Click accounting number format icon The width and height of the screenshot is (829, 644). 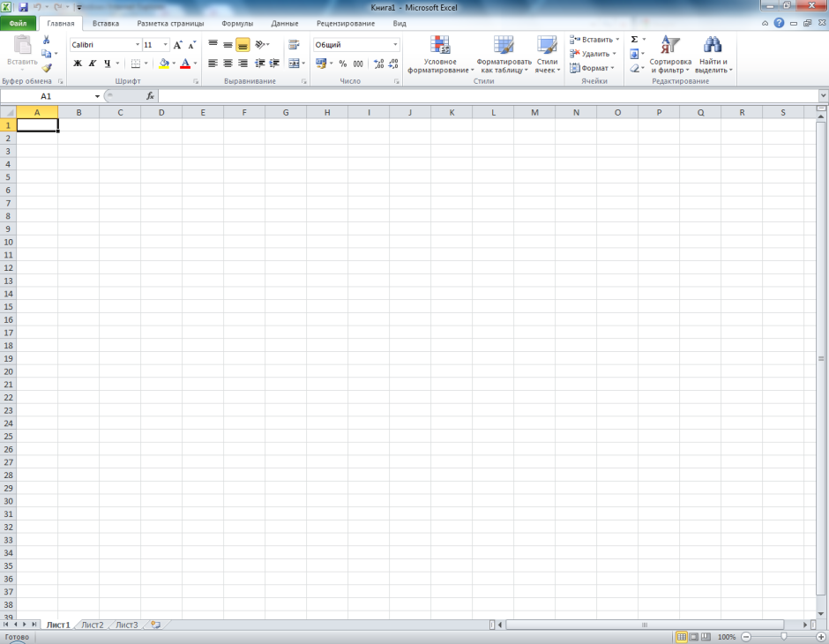(321, 64)
